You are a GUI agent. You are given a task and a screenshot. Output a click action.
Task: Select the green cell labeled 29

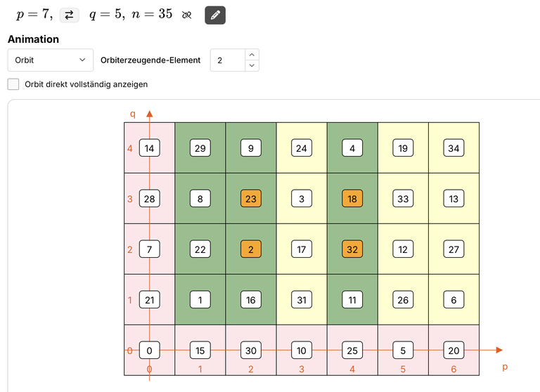pyautogui.click(x=200, y=148)
